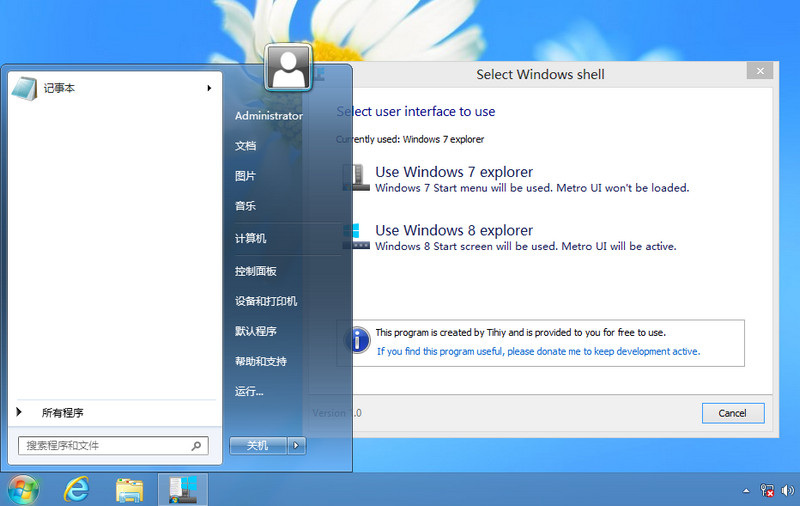This screenshot has height=506, width=800.
Task: Open Internet Explorer from taskbar
Action: point(77,490)
